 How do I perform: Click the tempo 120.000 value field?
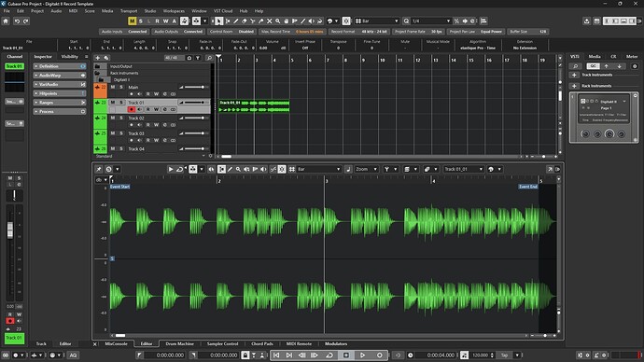(480, 355)
